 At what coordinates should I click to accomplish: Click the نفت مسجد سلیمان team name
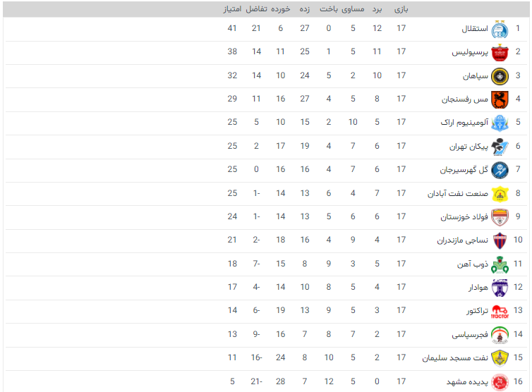pos(455,358)
